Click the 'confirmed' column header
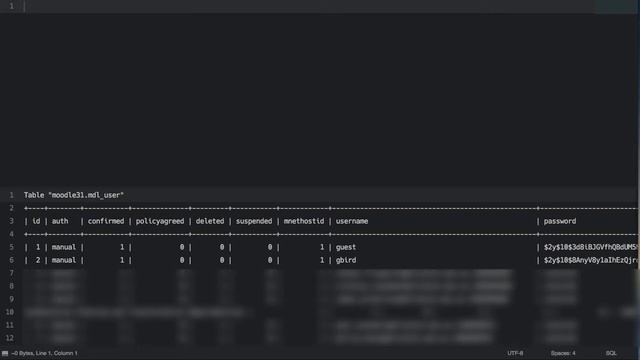 pos(106,221)
